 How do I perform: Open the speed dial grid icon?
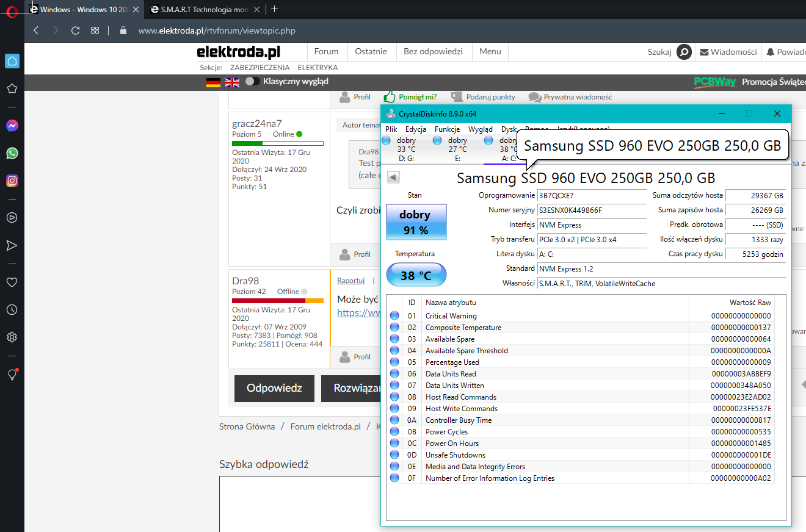point(95,31)
